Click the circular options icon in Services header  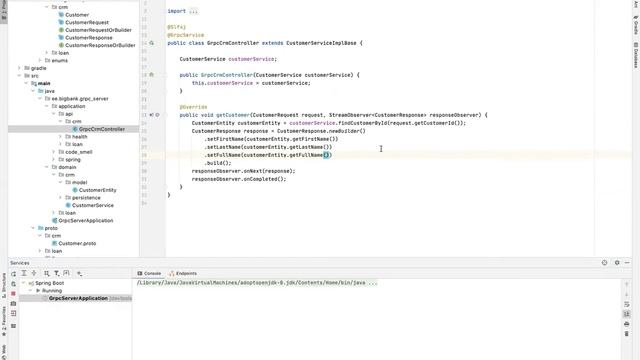(604, 263)
